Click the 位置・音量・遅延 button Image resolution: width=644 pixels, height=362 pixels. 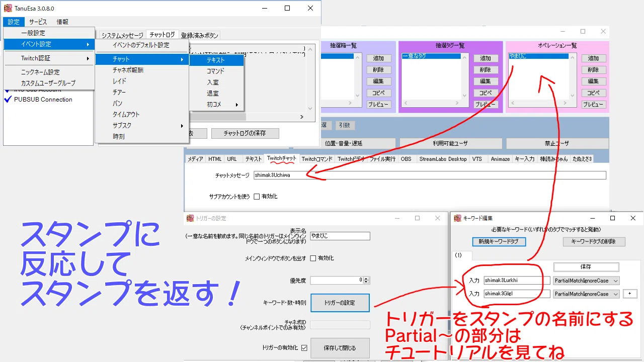coord(344,143)
